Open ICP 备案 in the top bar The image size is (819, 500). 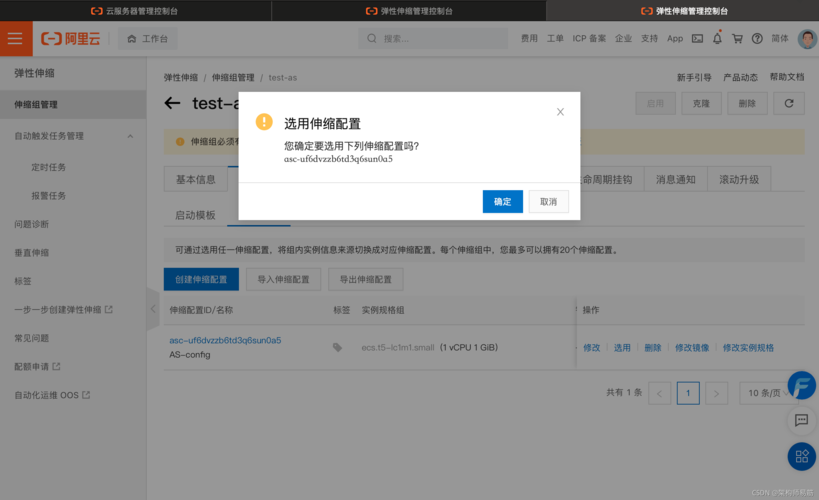point(589,39)
